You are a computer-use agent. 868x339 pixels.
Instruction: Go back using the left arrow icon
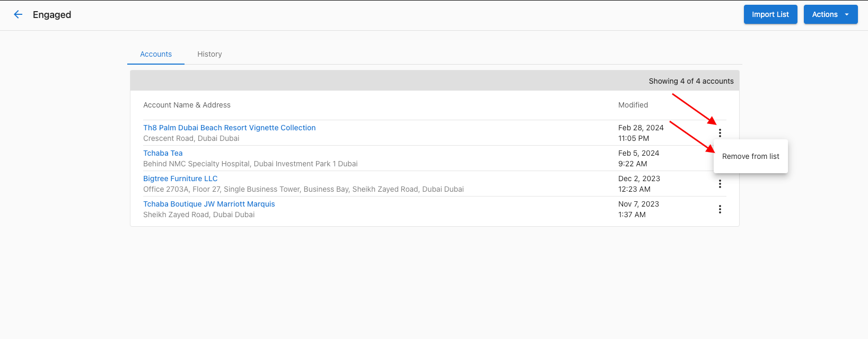pos(18,15)
